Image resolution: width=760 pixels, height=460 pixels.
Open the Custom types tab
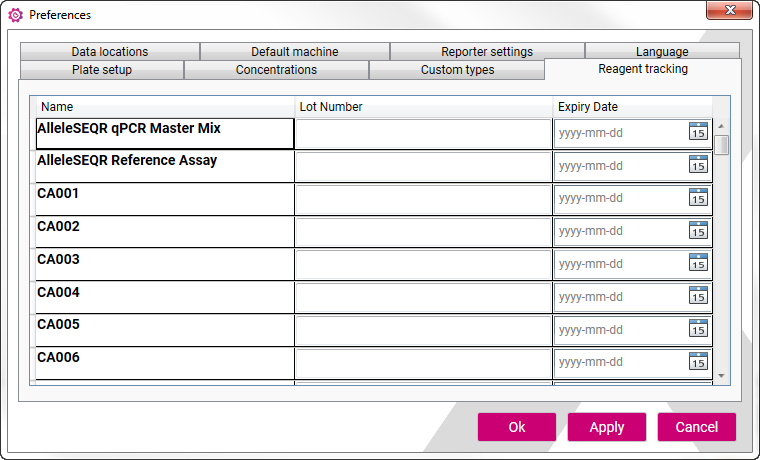pos(457,70)
